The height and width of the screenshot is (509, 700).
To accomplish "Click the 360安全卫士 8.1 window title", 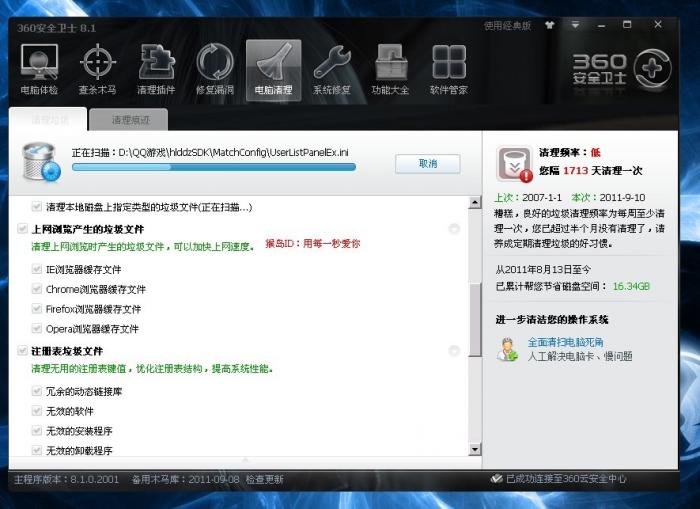I will (x=57, y=28).
